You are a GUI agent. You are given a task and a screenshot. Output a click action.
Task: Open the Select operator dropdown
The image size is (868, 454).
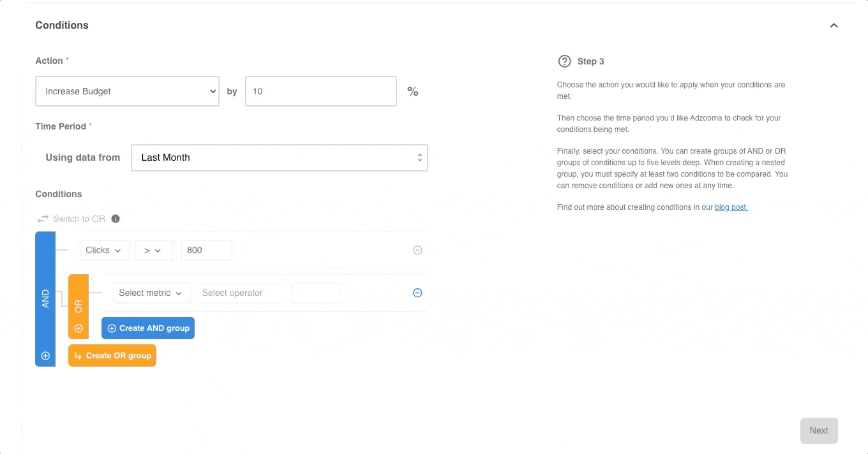[x=240, y=293]
